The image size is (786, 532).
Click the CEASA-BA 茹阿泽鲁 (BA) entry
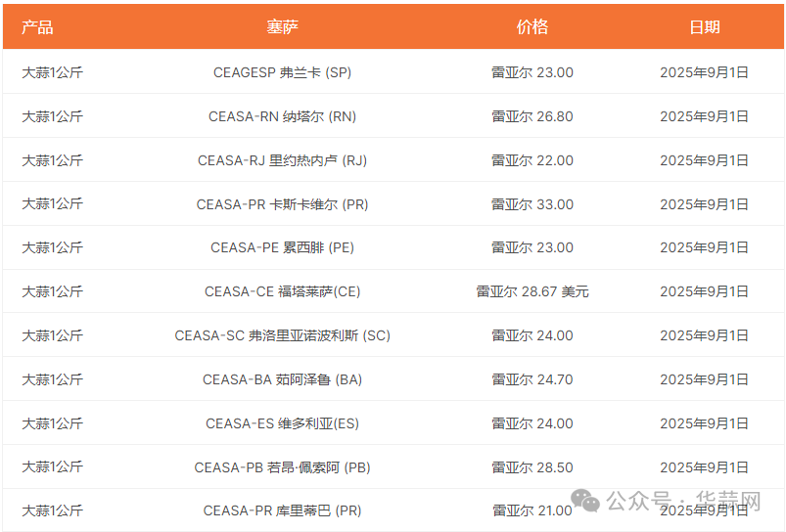coord(282,379)
